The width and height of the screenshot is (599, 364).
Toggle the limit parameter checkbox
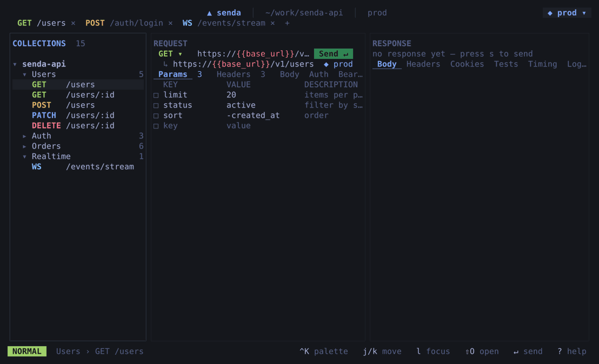pyautogui.click(x=156, y=96)
